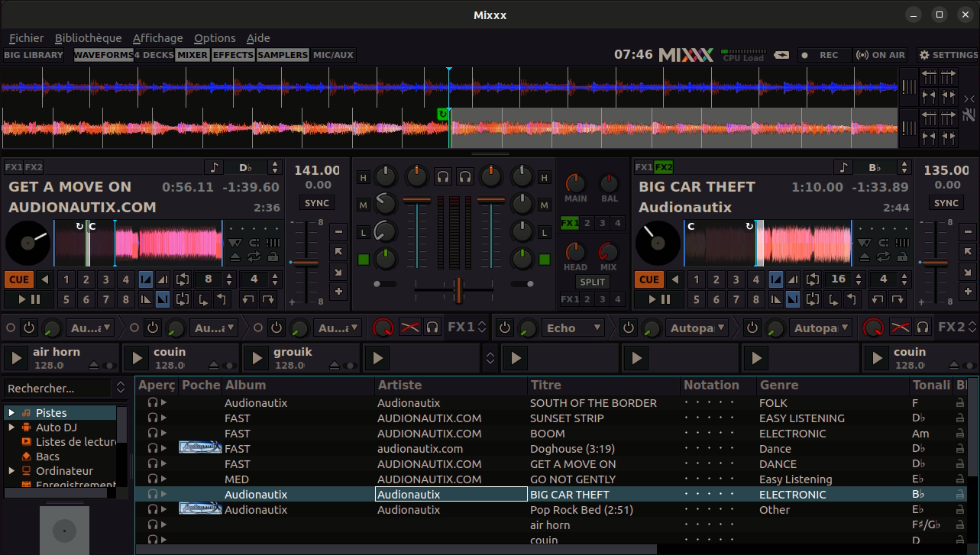Screen dimensions: 980x555
Task: Open Aide menu
Action: [258, 38]
